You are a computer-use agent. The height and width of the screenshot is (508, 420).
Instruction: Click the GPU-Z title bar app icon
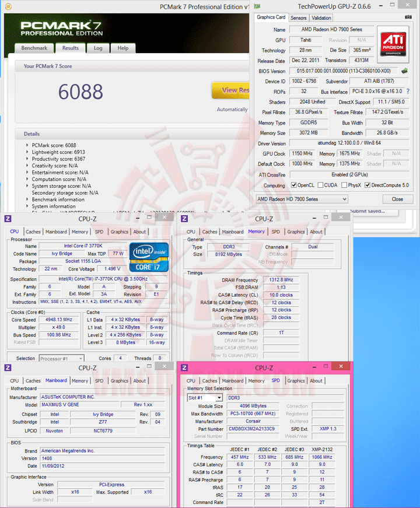[x=257, y=6]
